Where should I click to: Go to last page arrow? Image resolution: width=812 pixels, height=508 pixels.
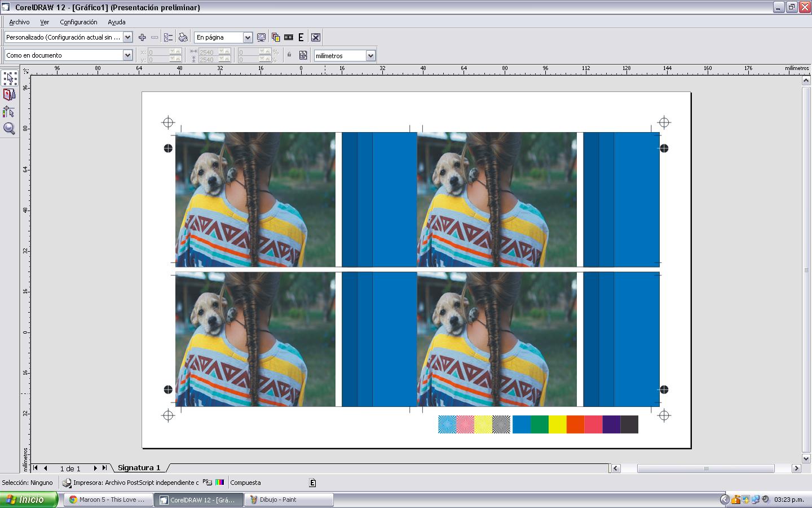[104, 468]
